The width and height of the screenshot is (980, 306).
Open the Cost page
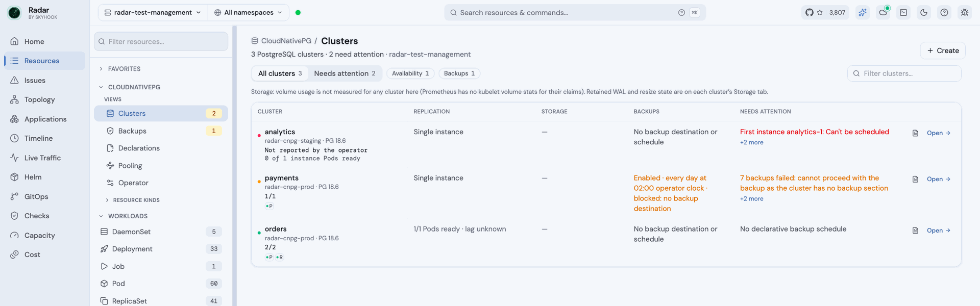pos(44,254)
